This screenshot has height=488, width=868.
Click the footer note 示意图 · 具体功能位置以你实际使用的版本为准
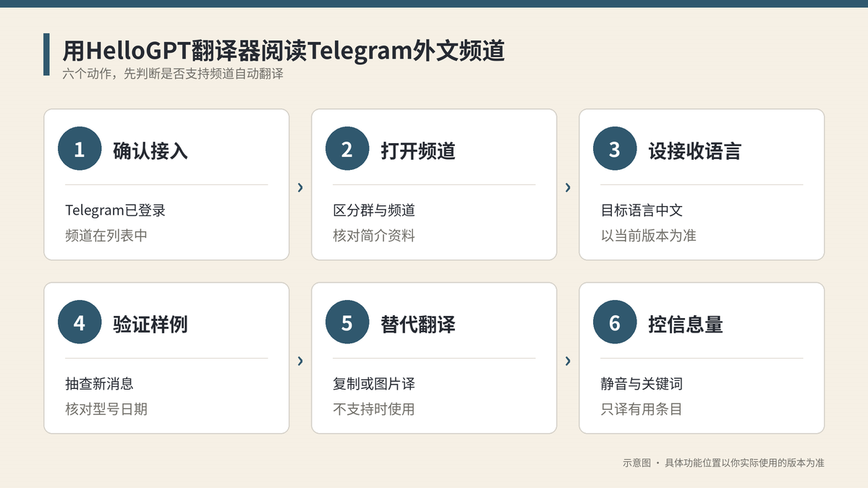pyautogui.click(x=723, y=463)
